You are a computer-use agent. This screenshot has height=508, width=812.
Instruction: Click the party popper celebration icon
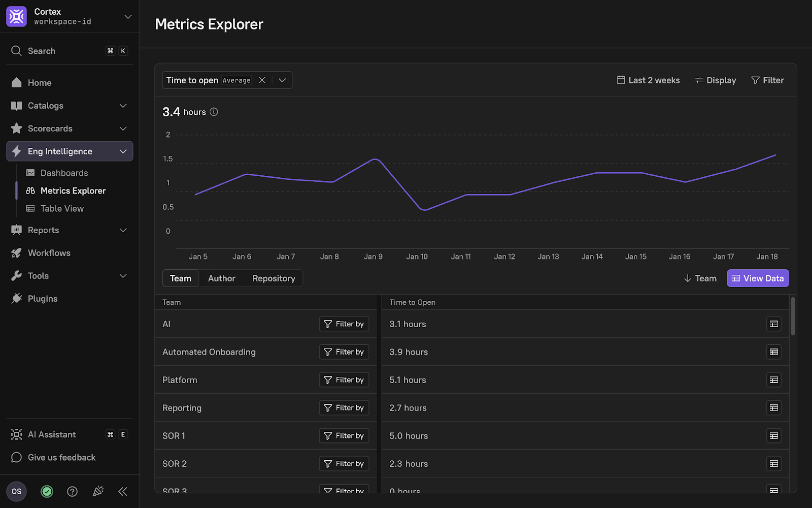[x=98, y=491]
